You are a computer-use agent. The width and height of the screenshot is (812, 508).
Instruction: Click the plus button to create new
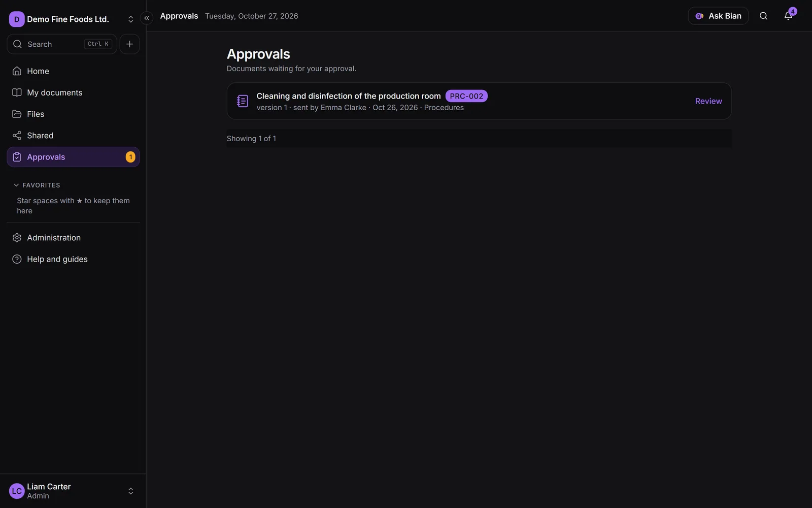[129, 44]
